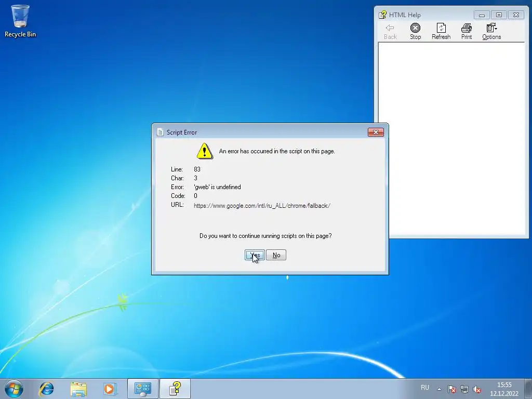Click the muted volume tray icon
This screenshot has width=532, height=399.
point(477,389)
